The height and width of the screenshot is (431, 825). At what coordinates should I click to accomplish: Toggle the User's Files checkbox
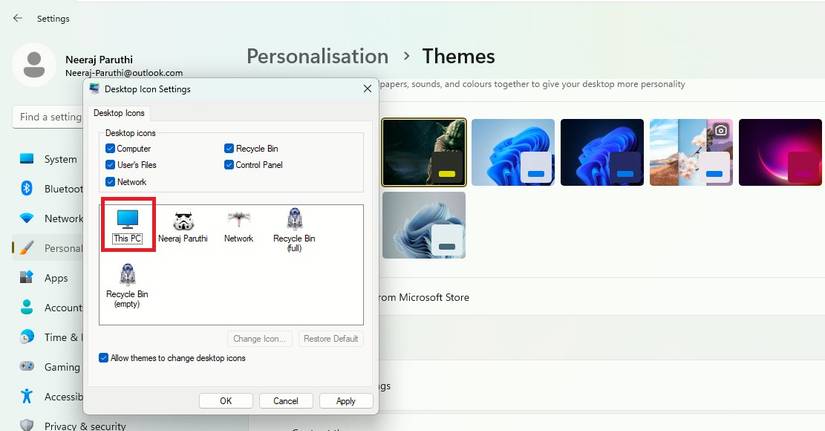click(x=110, y=165)
